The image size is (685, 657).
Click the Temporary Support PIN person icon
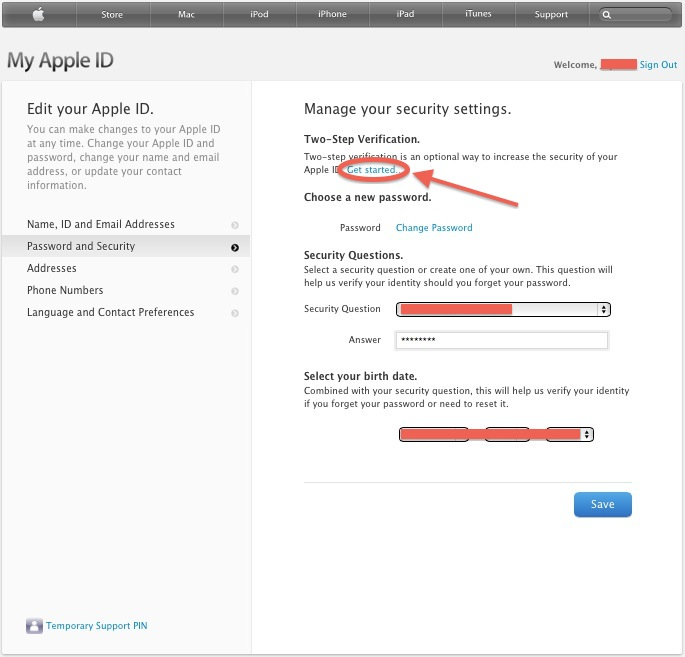point(34,626)
